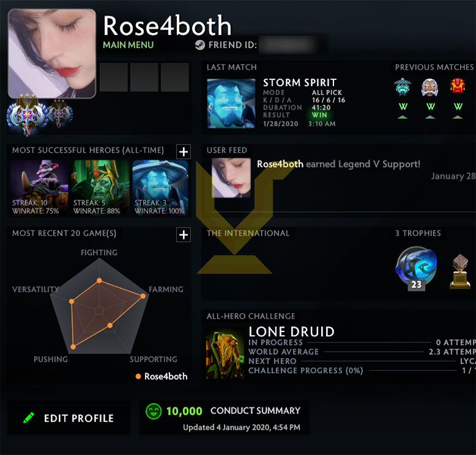Click the large three-star rank medal
The width and height of the screenshot is (476, 455).
click(x=27, y=114)
